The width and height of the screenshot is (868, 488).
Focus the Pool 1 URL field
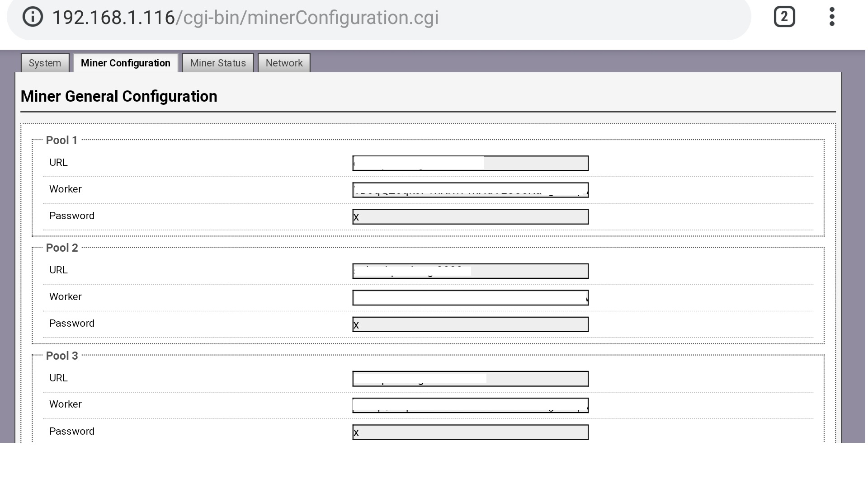tap(470, 163)
